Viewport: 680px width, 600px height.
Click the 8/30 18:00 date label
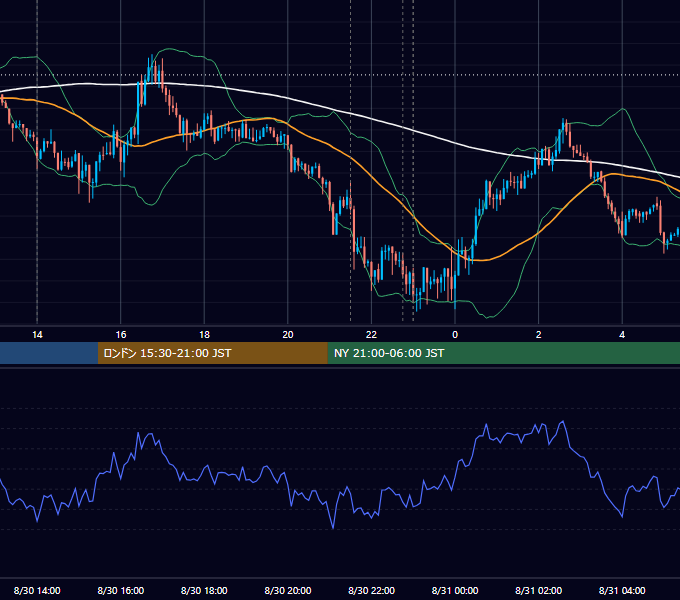(x=204, y=590)
